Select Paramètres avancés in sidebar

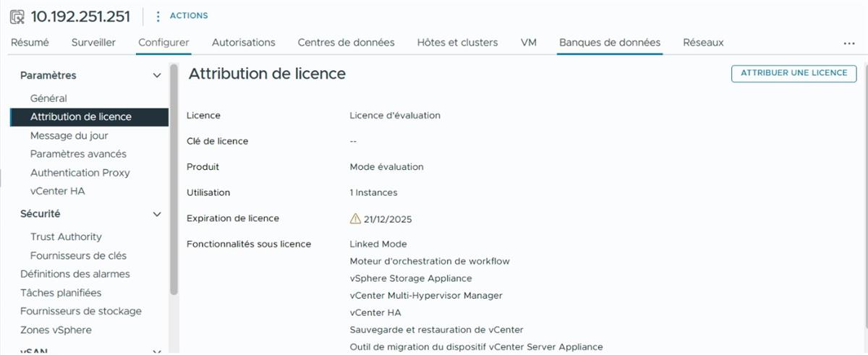[78, 154]
